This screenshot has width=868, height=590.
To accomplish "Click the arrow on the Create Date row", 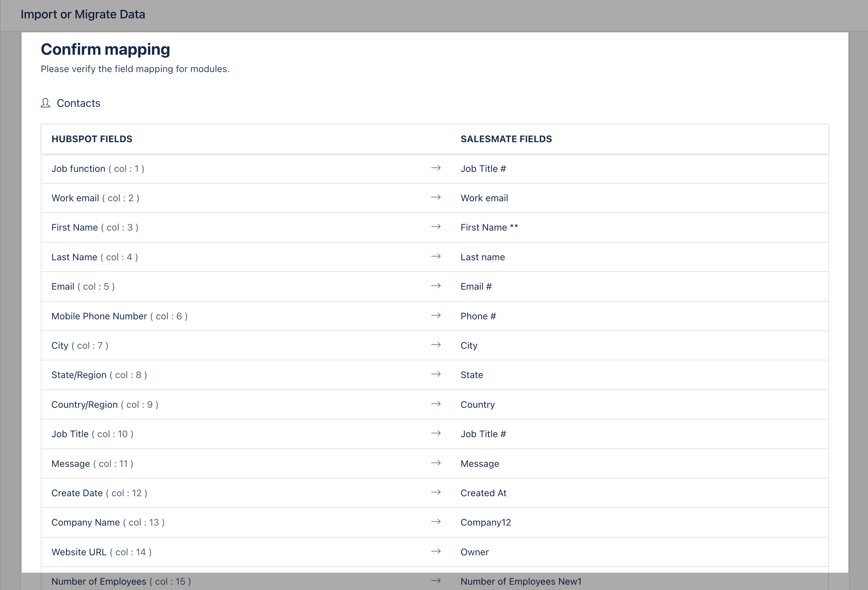I will (436, 493).
